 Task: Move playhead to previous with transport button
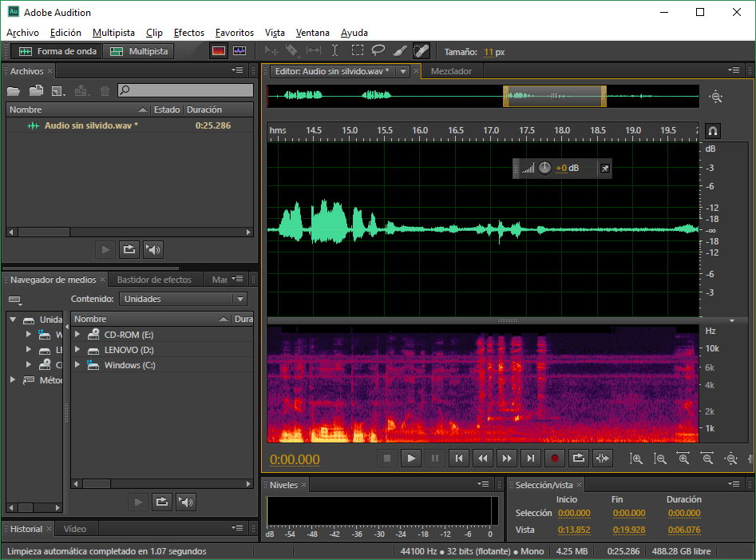(459, 459)
